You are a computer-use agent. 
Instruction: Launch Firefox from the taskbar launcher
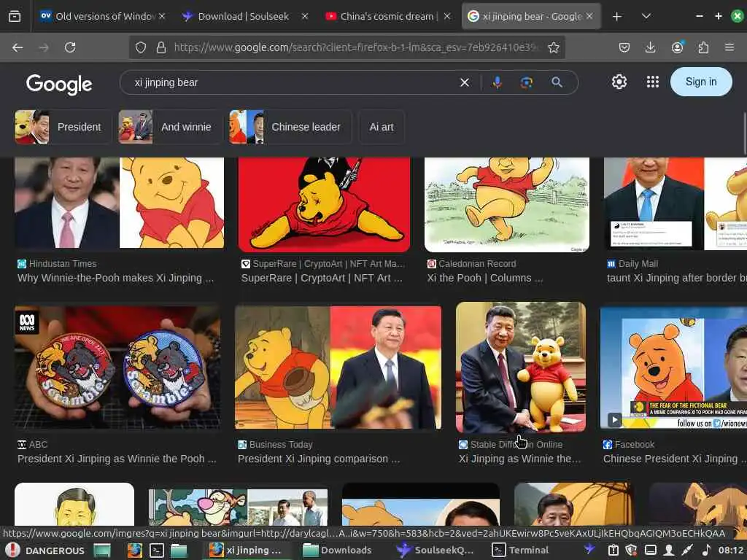click(x=135, y=551)
